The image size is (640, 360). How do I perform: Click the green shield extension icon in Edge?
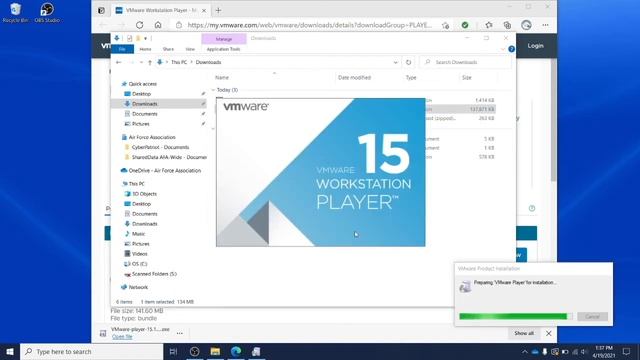pos(464,25)
